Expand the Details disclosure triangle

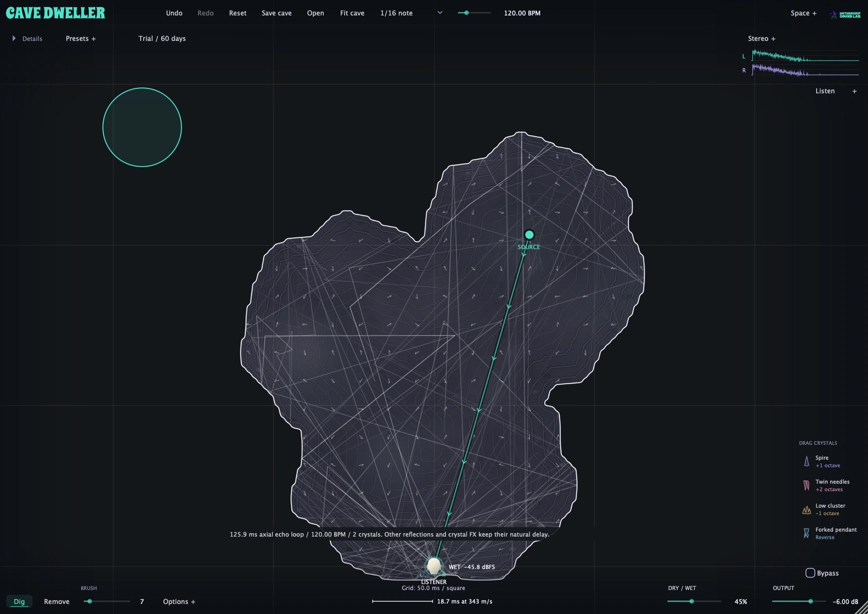click(x=14, y=38)
